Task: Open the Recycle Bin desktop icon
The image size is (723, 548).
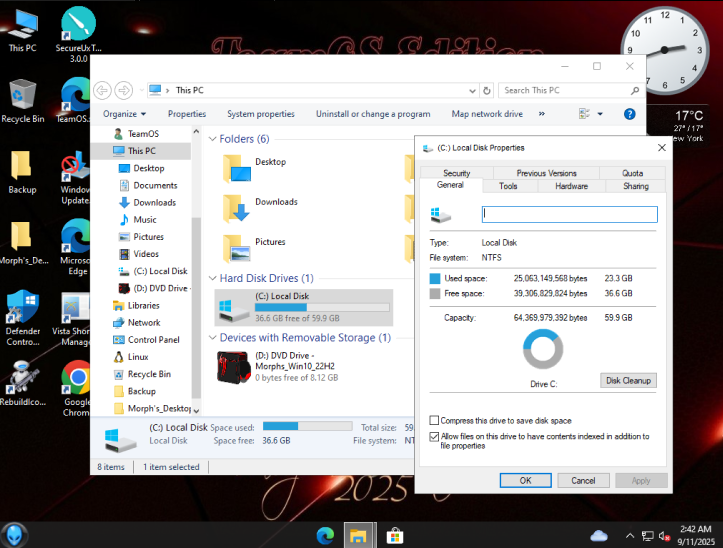Action: [x=23, y=101]
